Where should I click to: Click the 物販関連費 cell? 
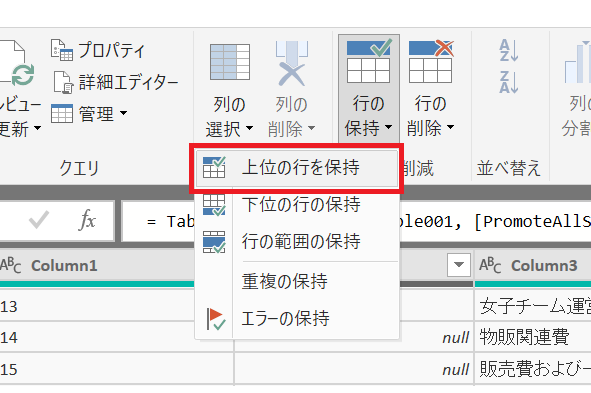click(x=533, y=337)
